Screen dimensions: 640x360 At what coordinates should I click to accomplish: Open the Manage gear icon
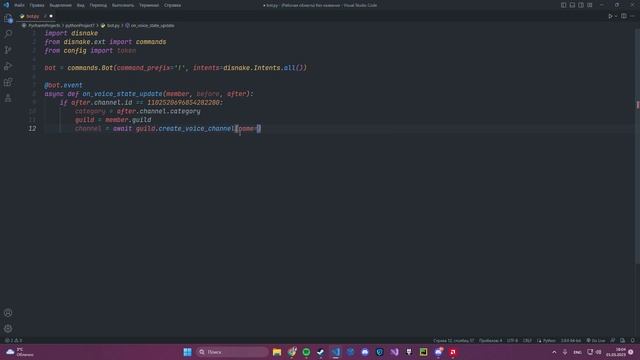click(x=8, y=329)
